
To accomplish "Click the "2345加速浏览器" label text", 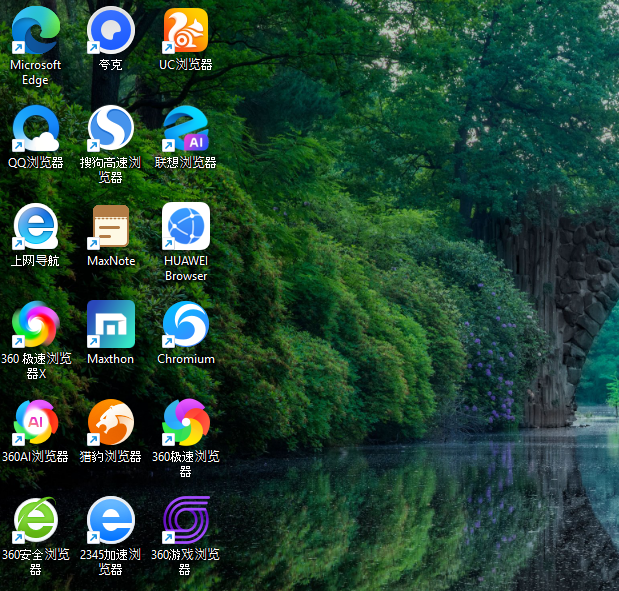I will (x=111, y=562).
